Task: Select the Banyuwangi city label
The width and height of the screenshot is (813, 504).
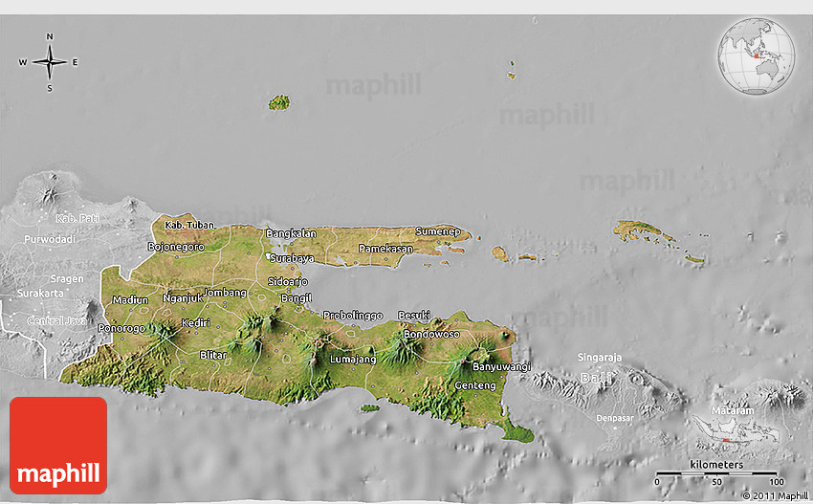Action: [x=501, y=365]
